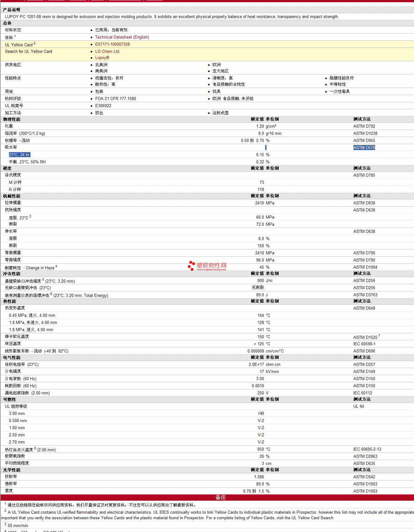The height and width of the screenshot is (532, 414).
Task: Click the 89.0 % transmittance value
Action: (x=263, y=484)
